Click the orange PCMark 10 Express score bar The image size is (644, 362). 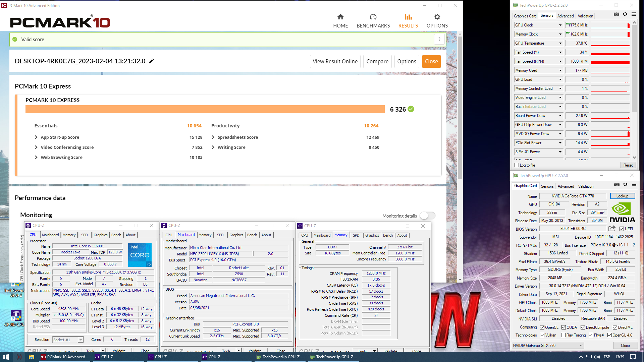coord(205,109)
